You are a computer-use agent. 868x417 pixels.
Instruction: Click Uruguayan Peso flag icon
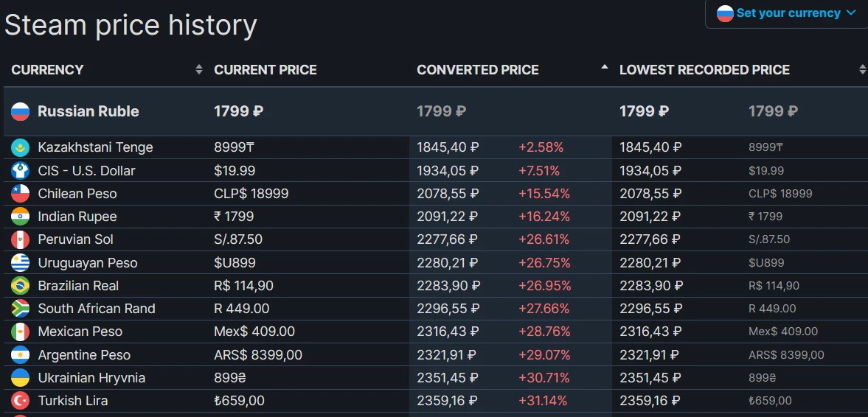point(21,263)
